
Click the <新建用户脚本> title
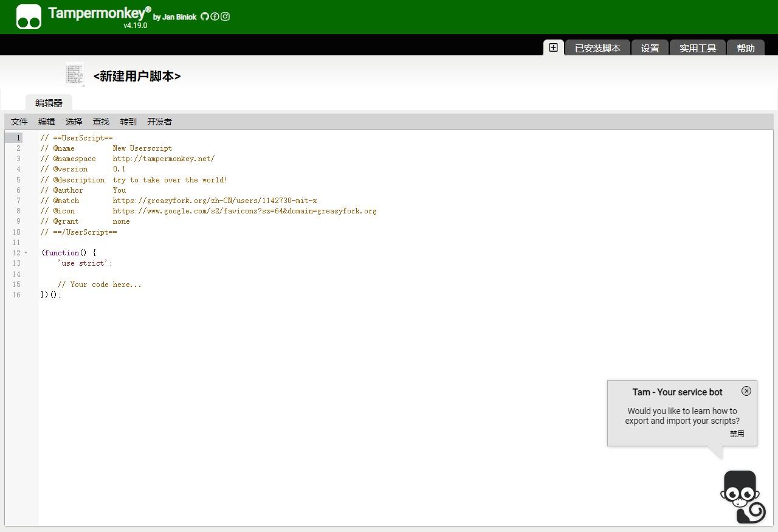coord(137,76)
